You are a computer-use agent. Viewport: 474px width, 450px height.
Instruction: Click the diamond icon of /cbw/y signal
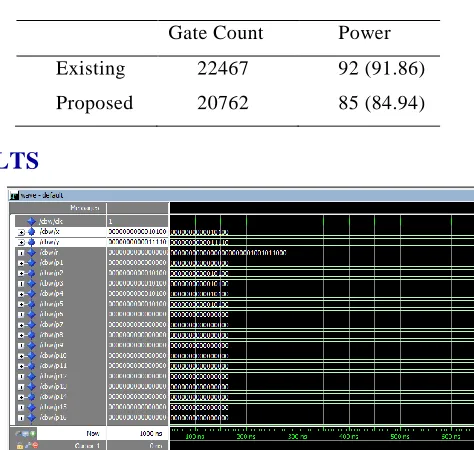click(x=31, y=242)
